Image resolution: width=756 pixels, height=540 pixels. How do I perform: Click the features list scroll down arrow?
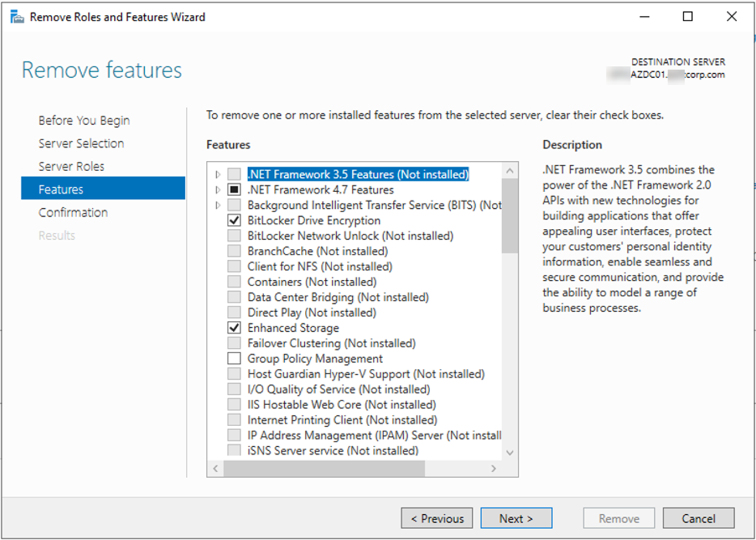pyautogui.click(x=510, y=452)
